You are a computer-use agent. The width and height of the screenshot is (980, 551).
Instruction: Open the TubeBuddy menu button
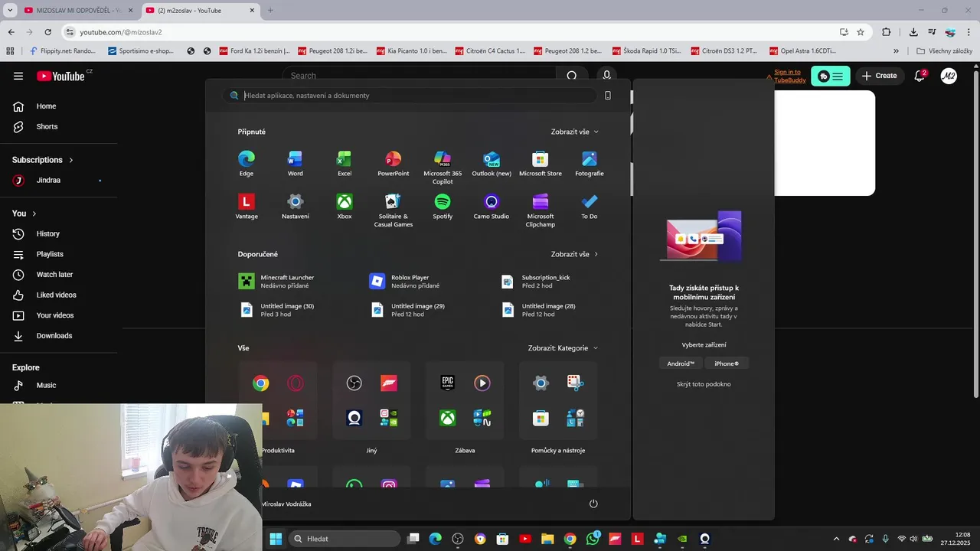pos(831,76)
